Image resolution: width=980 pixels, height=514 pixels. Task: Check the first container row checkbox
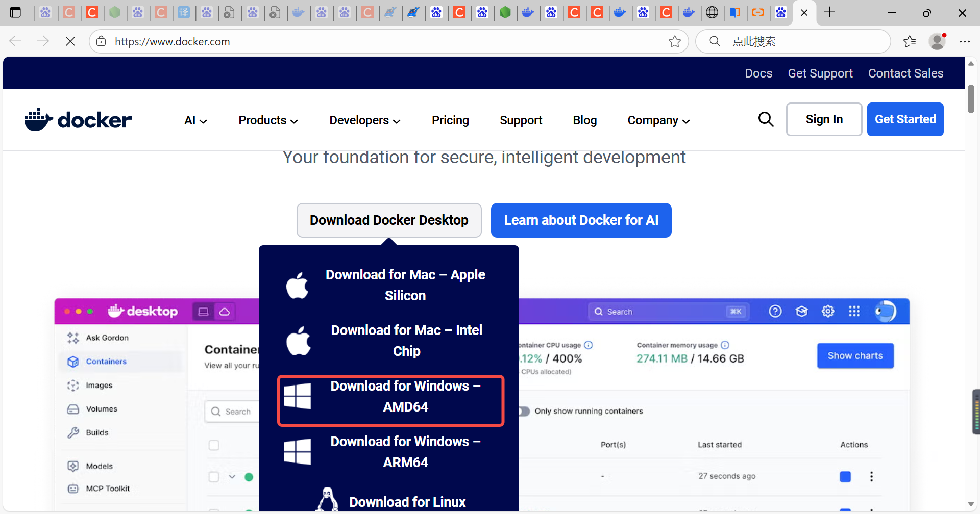(x=214, y=477)
